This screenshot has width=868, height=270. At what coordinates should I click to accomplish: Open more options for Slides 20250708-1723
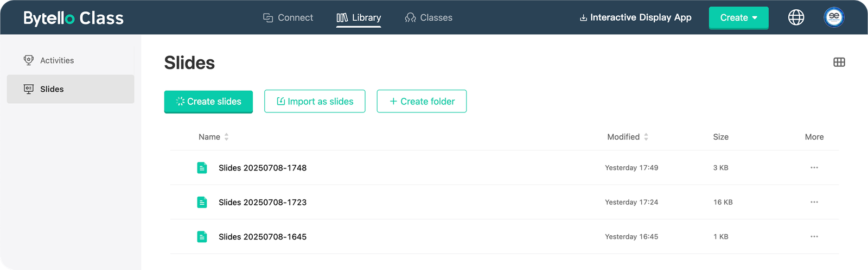[x=814, y=202]
